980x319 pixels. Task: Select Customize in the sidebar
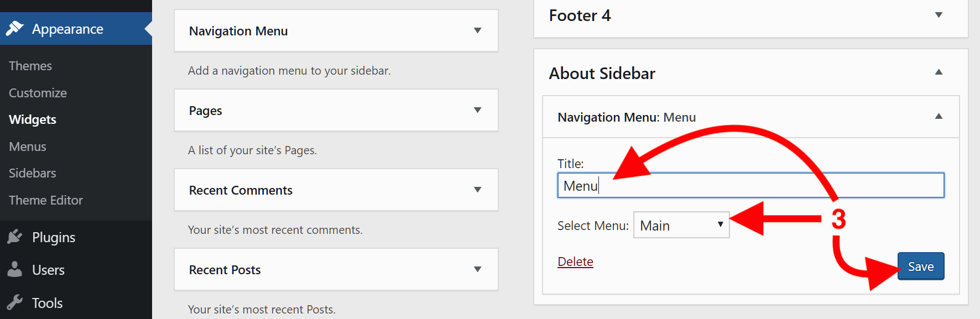tap(37, 92)
